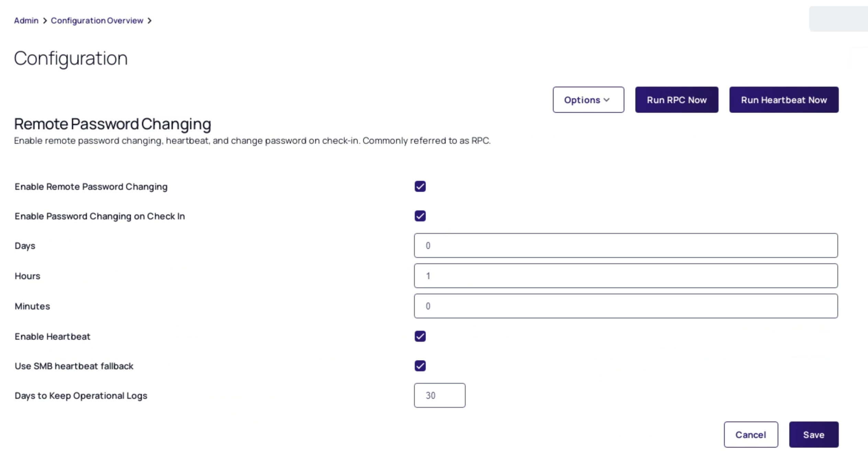Click Run Heartbeat Now button
Viewport: 868px width, 460px height.
(x=783, y=100)
